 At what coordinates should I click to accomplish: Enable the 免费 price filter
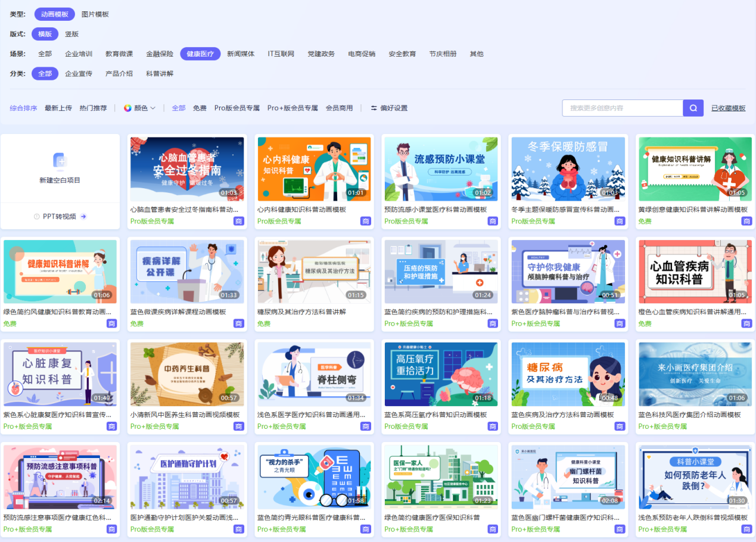(200, 108)
